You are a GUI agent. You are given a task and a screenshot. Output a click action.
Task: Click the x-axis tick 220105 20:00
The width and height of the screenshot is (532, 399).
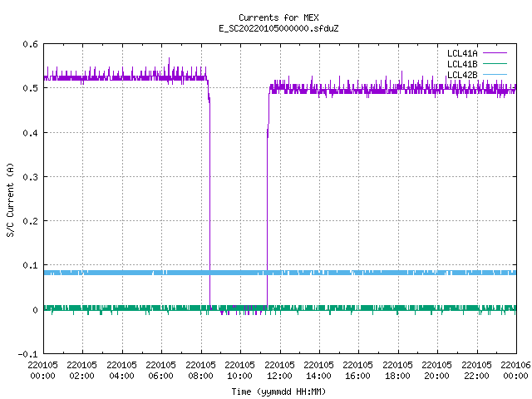(437, 370)
